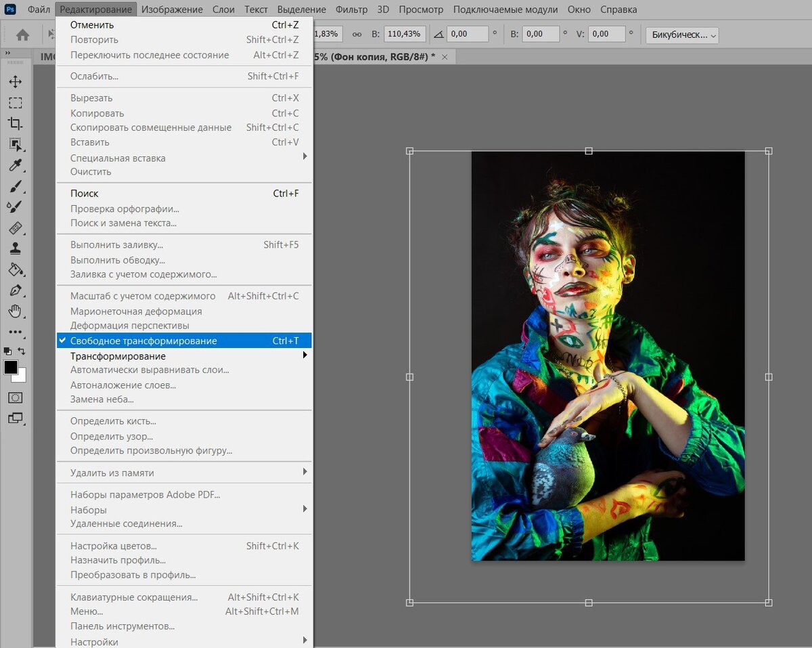Select the Brush tool
The width and height of the screenshot is (812, 648).
click(15, 186)
